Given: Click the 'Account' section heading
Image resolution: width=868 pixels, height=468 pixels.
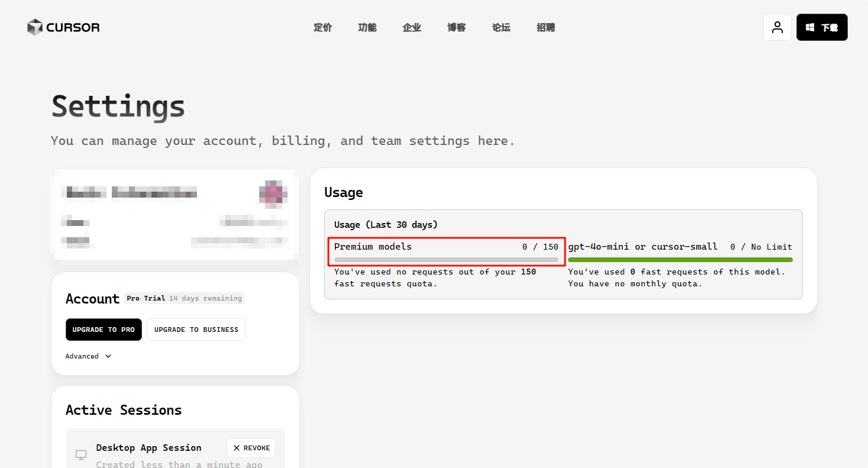Looking at the screenshot, I should [92, 299].
